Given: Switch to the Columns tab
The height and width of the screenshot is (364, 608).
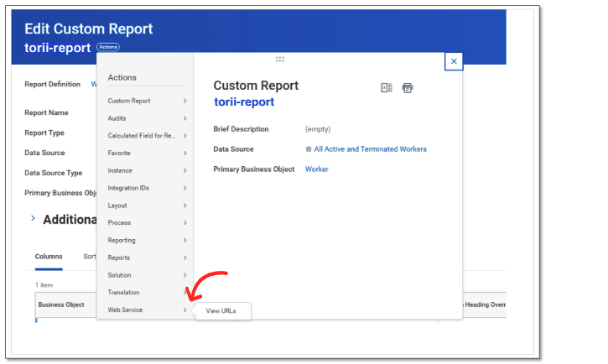Looking at the screenshot, I should click(49, 257).
